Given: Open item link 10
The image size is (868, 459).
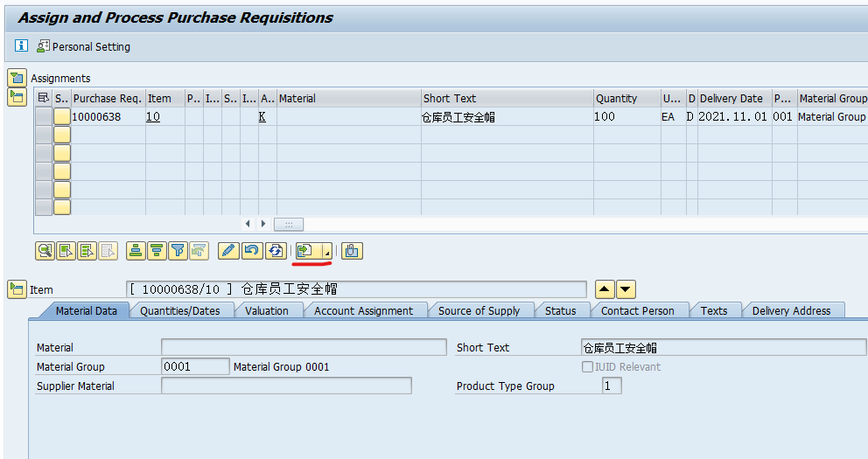Looking at the screenshot, I should pyautogui.click(x=153, y=116).
